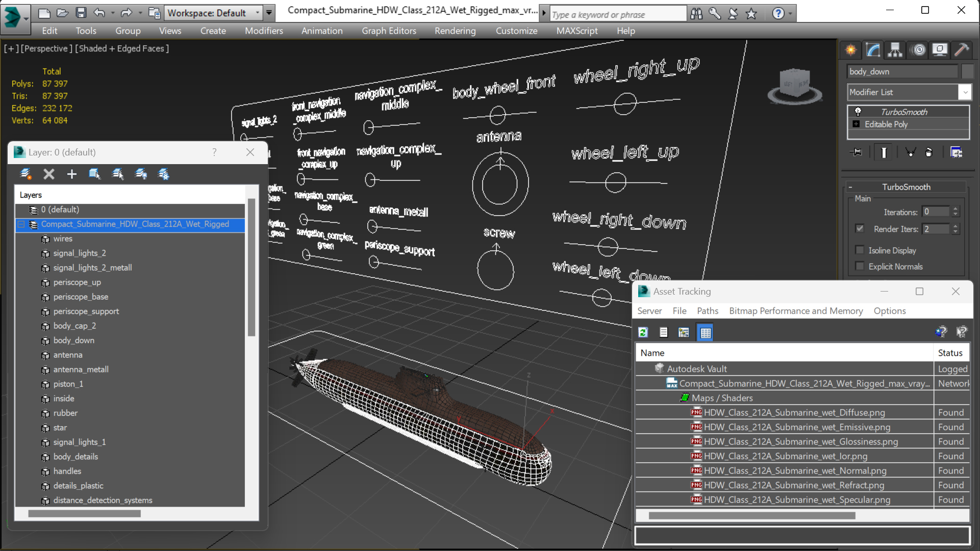980x551 pixels.
Task: Open file via folder icon in toolbar
Action: click(62, 12)
